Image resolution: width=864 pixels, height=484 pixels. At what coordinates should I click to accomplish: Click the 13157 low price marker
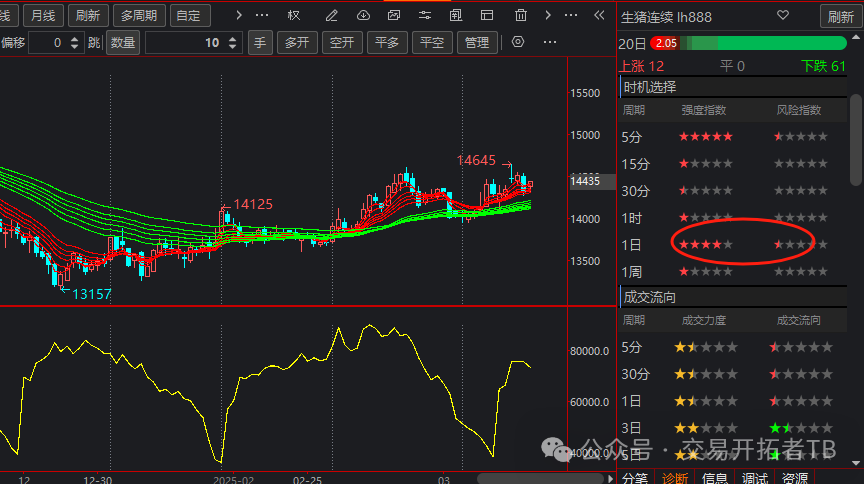91,294
